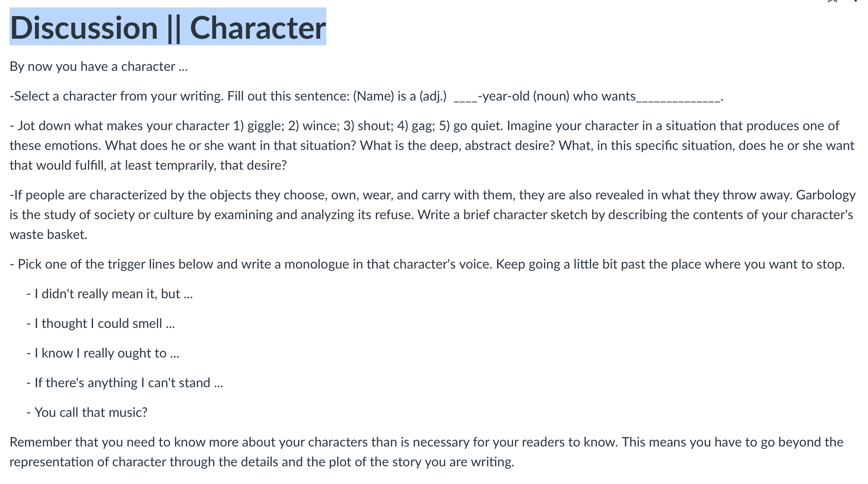The height and width of the screenshot is (484, 868).
Task: Open the three-dot options menu
Action: [x=856, y=1]
